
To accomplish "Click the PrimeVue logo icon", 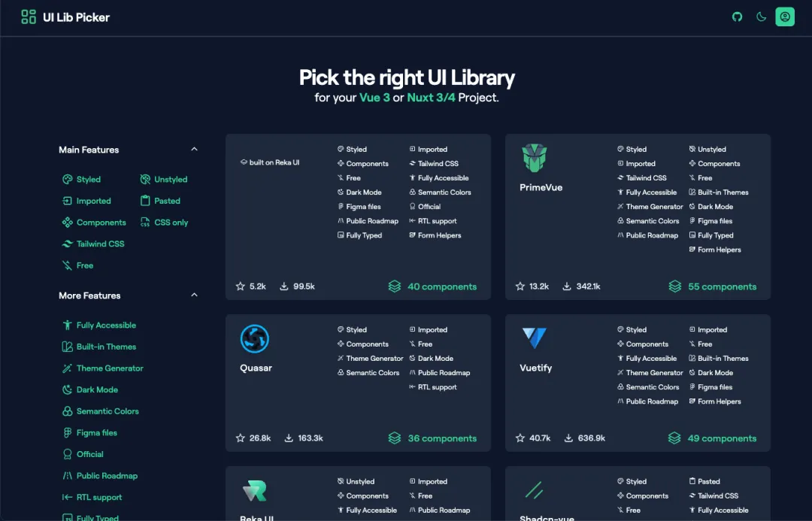I will (534, 158).
